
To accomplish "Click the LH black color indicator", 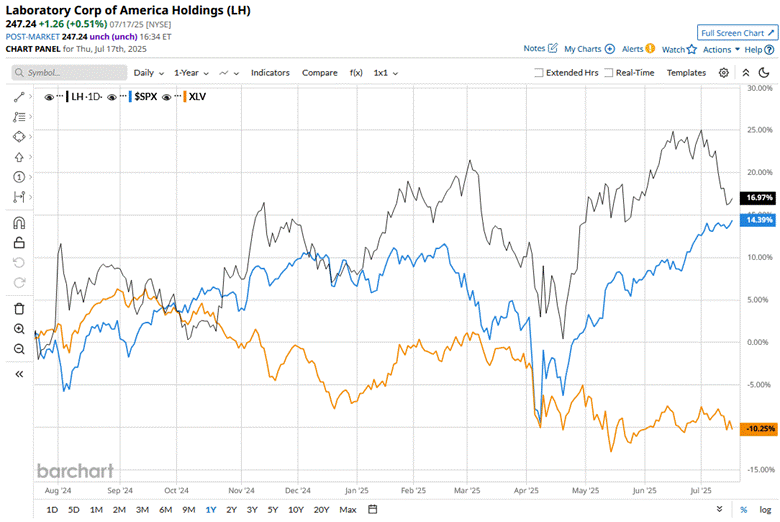I will click(67, 97).
